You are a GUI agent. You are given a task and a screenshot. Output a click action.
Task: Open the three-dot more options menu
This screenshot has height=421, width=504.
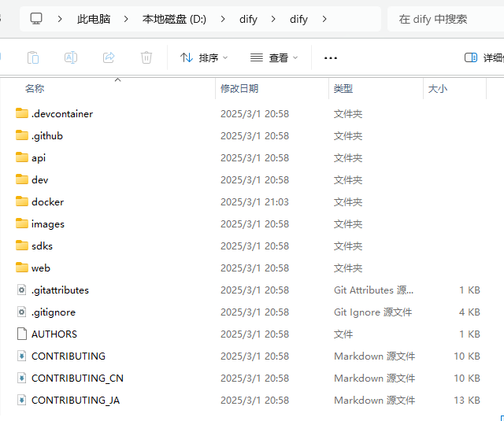coord(331,58)
